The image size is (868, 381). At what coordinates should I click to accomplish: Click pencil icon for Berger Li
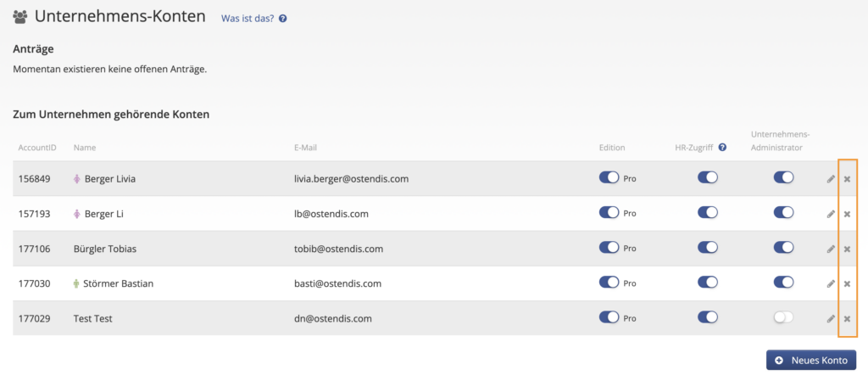(831, 214)
